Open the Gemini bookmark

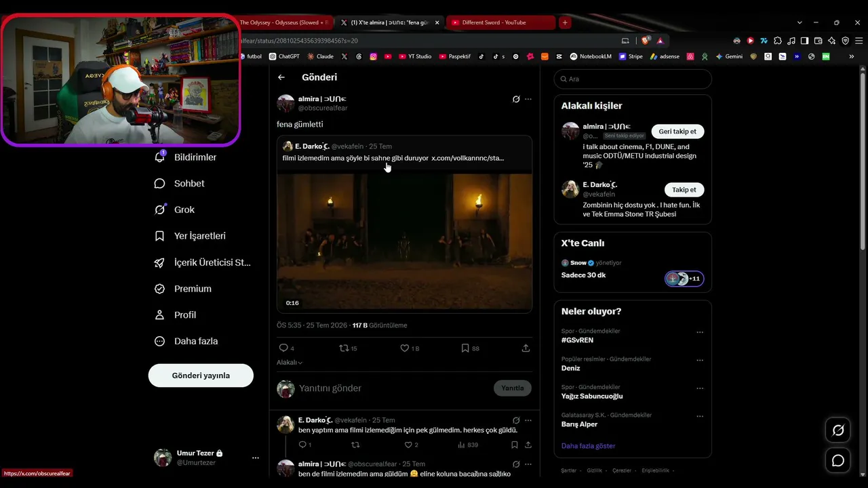(x=729, y=57)
